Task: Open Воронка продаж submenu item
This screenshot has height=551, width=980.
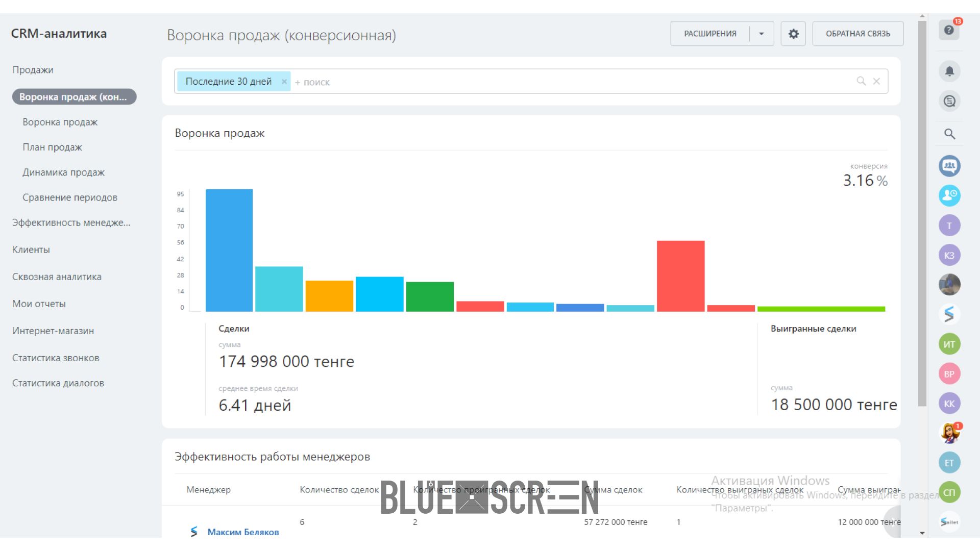Action: tap(60, 122)
